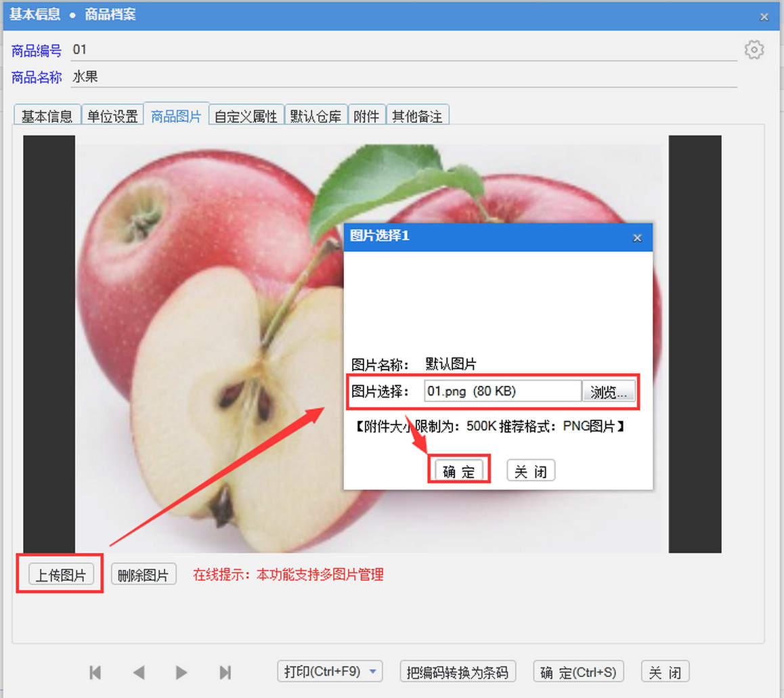Confirm image selection with 确定 in dialog
This screenshot has height=698, width=784.
coord(458,471)
